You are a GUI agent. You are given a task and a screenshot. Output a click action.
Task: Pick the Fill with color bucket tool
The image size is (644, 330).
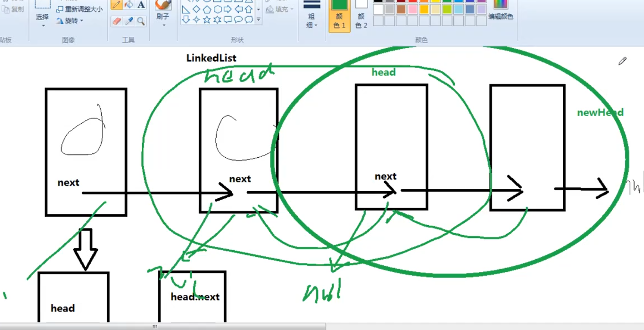tap(129, 5)
